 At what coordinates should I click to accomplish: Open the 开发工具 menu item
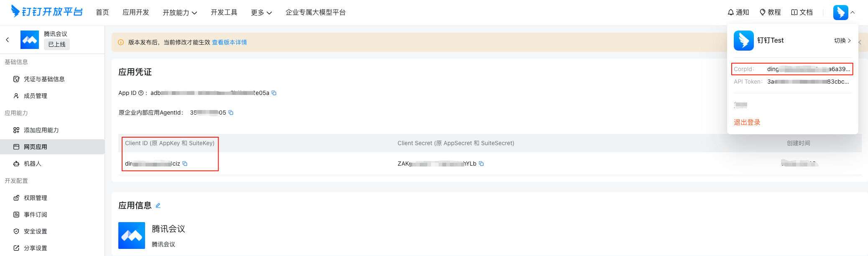(224, 13)
